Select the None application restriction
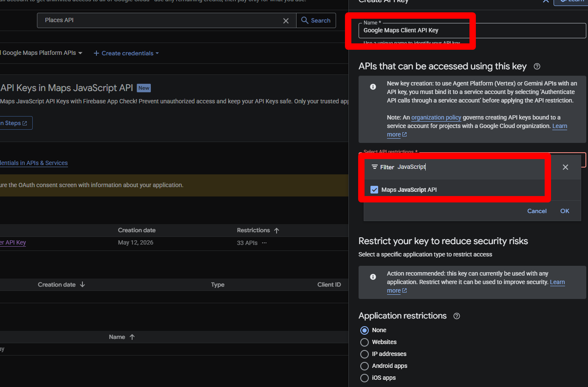 pyautogui.click(x=365, y=330)
